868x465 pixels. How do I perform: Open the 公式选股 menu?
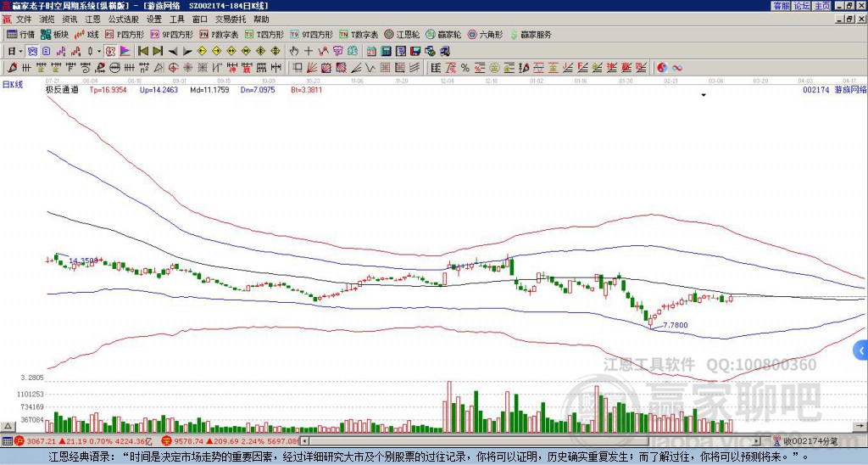point(124,20)
